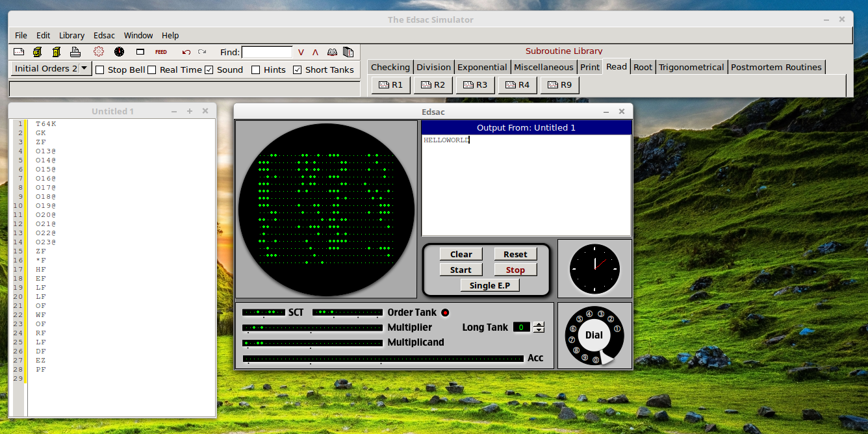
Task: Undo the last edit with the undo icon
Action: [186, 52]
